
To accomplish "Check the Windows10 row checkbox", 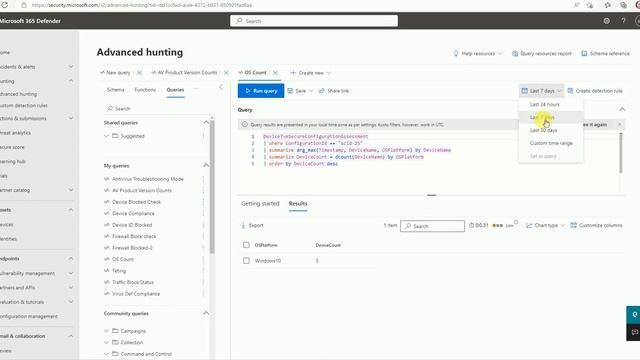I will 246,260.
